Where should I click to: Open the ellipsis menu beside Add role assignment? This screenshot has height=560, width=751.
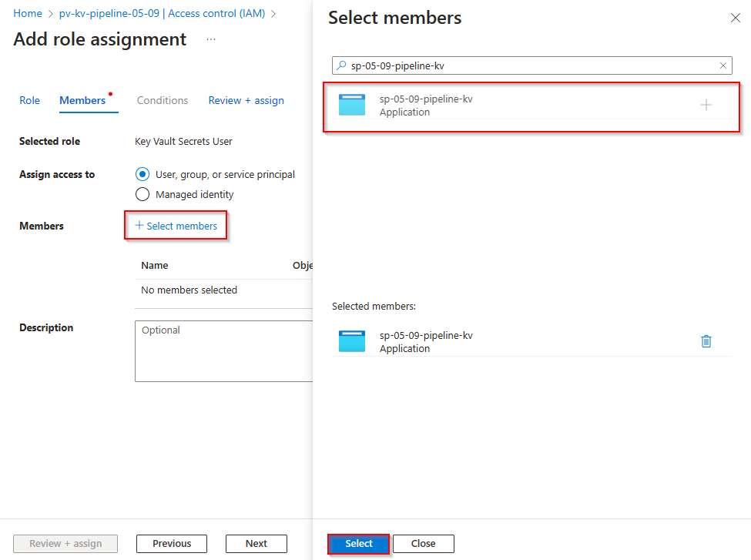(210, 39)
